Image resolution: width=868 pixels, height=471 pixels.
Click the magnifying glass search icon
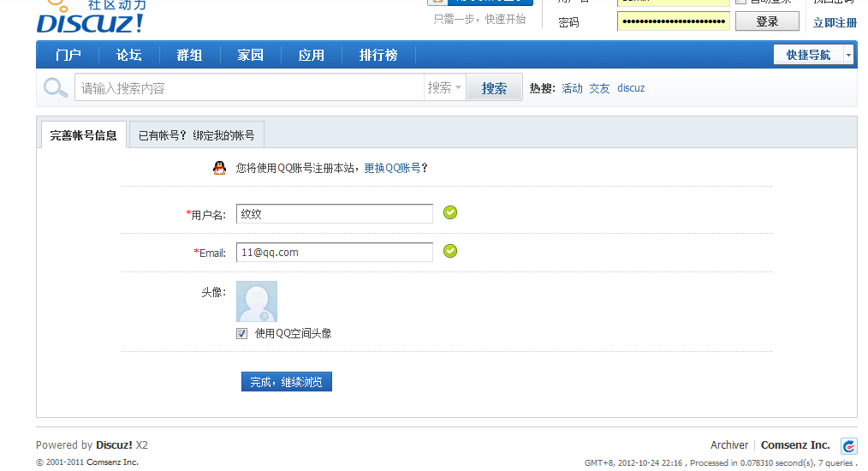click(x=56, y=87)
